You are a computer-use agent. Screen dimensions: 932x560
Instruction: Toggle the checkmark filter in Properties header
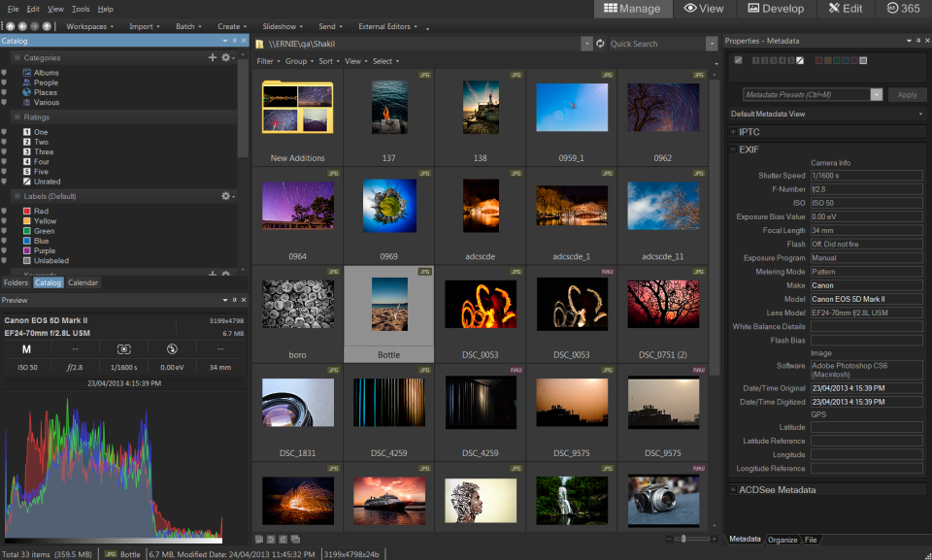coord(738,60)
